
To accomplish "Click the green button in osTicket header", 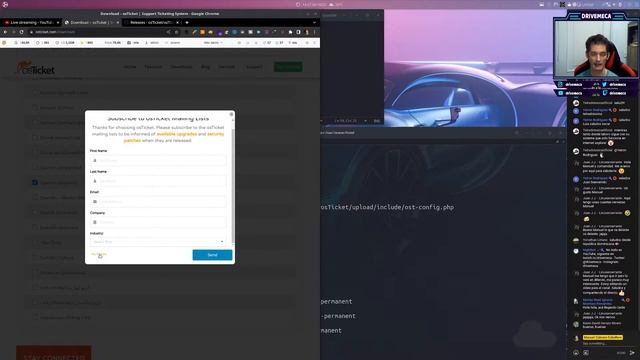I will point(288,67).
